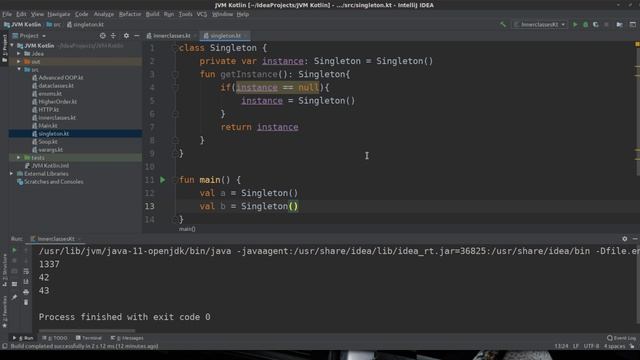Click collapse all icon in Project panel
The image size is (640, 360).
click(113, 36)
